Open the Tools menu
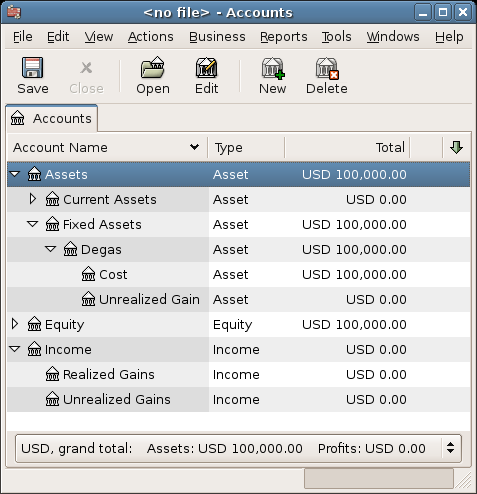This screenshot has height=494, width=477. click(336, 37)
